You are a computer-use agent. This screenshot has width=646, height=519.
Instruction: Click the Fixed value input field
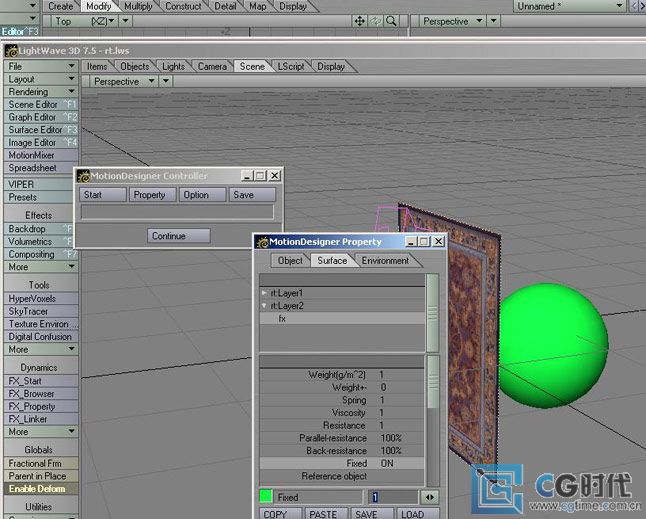[x=393, y=498]
